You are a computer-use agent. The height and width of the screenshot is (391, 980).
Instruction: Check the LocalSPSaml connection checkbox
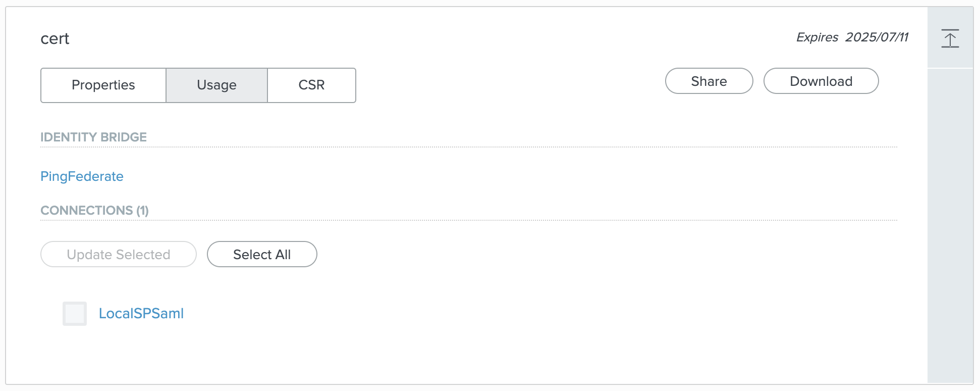tap(74, 313)
